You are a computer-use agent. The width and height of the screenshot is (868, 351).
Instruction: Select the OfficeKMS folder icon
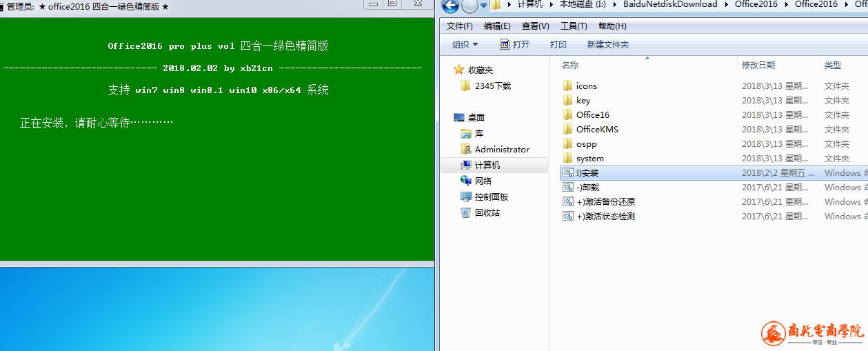coord(567,129)
